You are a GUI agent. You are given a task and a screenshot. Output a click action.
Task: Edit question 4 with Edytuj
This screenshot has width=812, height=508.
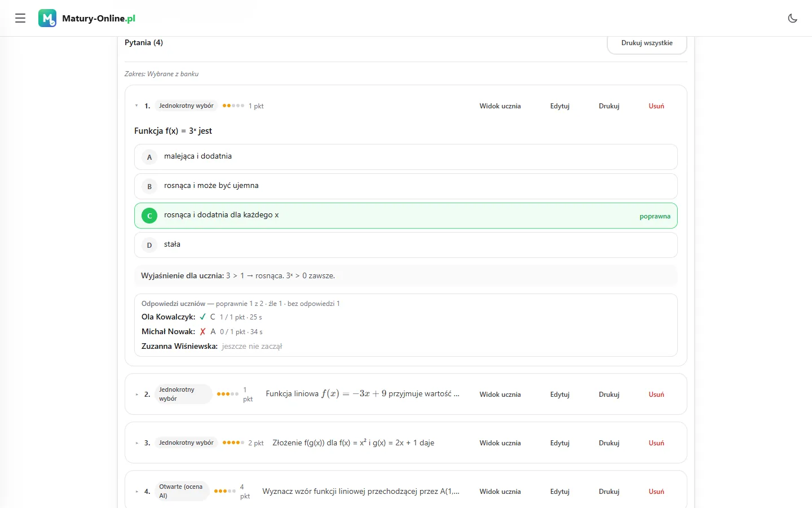tap(560, 492)
